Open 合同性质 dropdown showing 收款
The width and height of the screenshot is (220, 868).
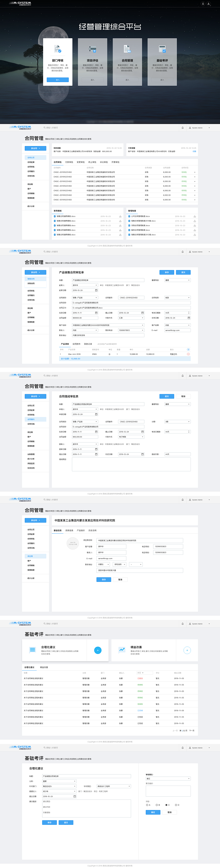[x=178, y=297]
